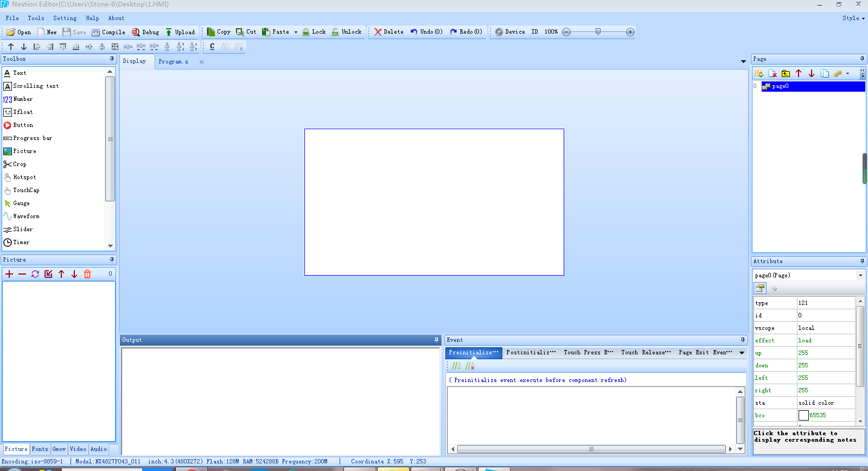Open the Tools menu
Screen dimensions: 868x471
pyautogui.click(x=36, y=18)
